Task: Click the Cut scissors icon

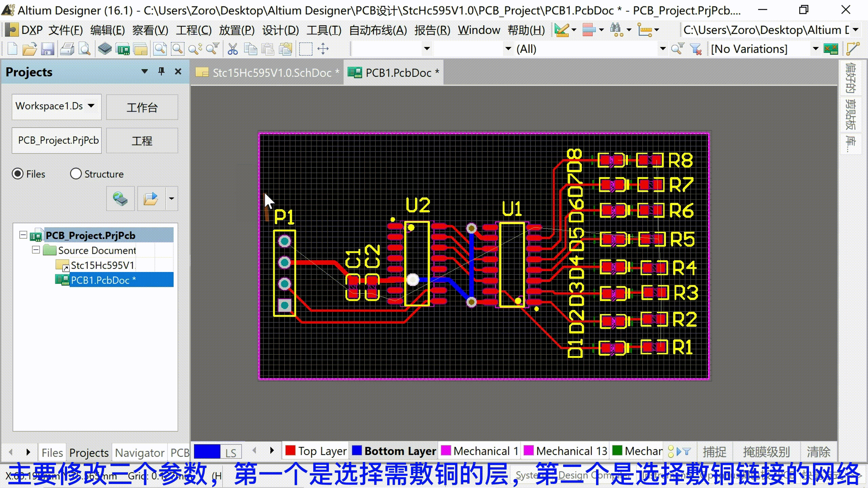Action: click(233, 49)
